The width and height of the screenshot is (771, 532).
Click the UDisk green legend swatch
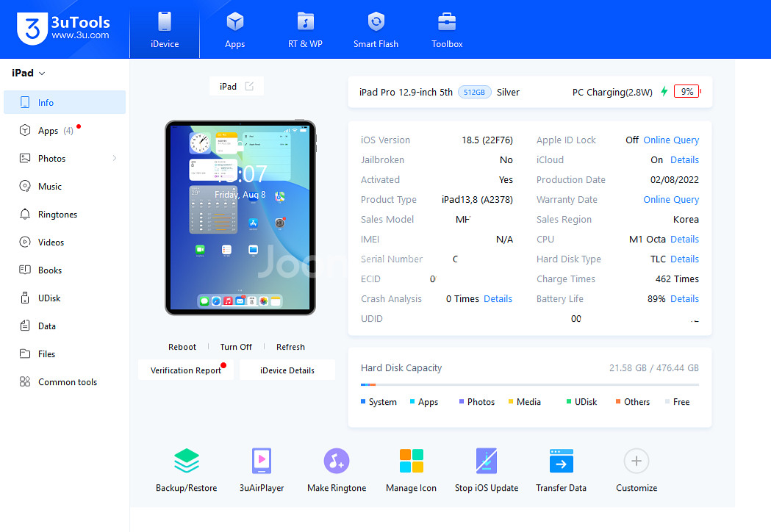tap(569, 402)
